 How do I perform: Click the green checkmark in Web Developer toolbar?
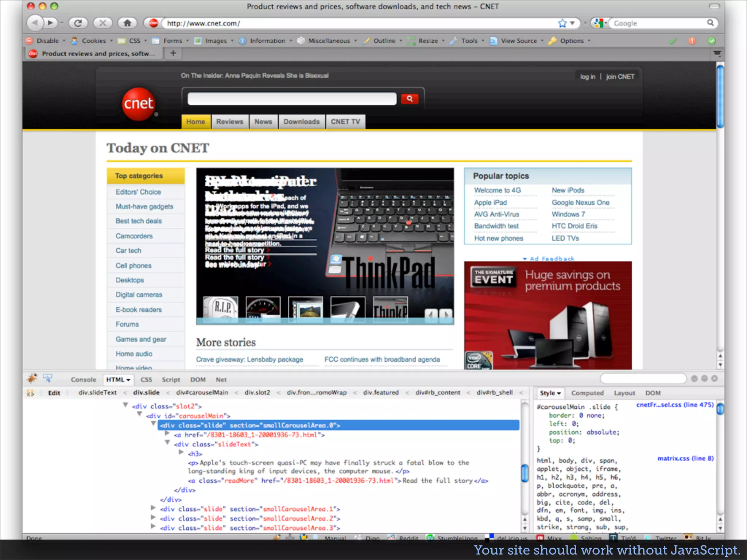pyautogui.click(x=673, y=41)
